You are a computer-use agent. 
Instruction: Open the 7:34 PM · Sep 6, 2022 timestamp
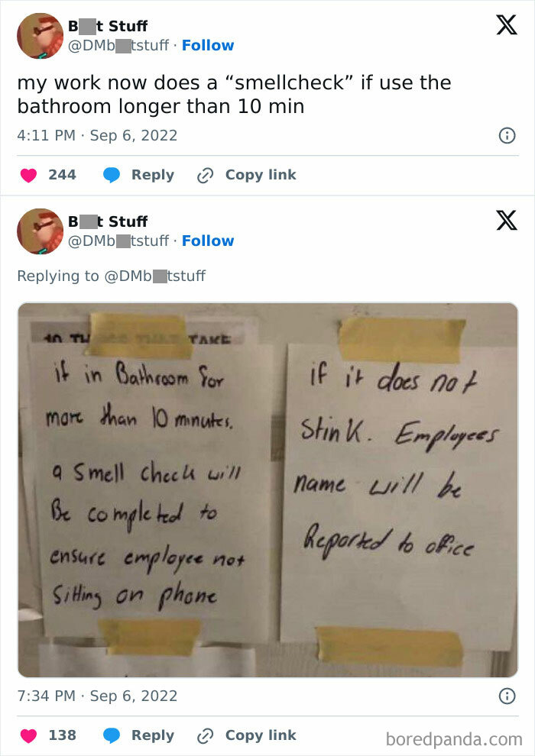point(97,696)
